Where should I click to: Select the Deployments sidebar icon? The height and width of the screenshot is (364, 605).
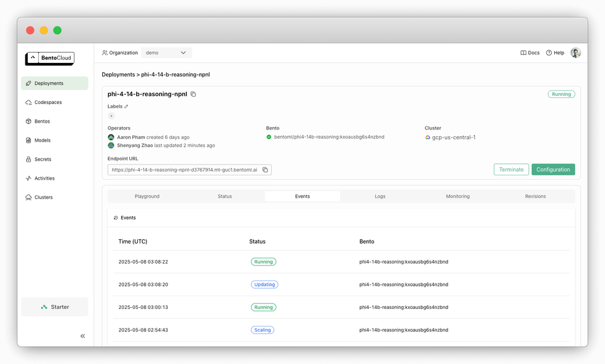28,83
